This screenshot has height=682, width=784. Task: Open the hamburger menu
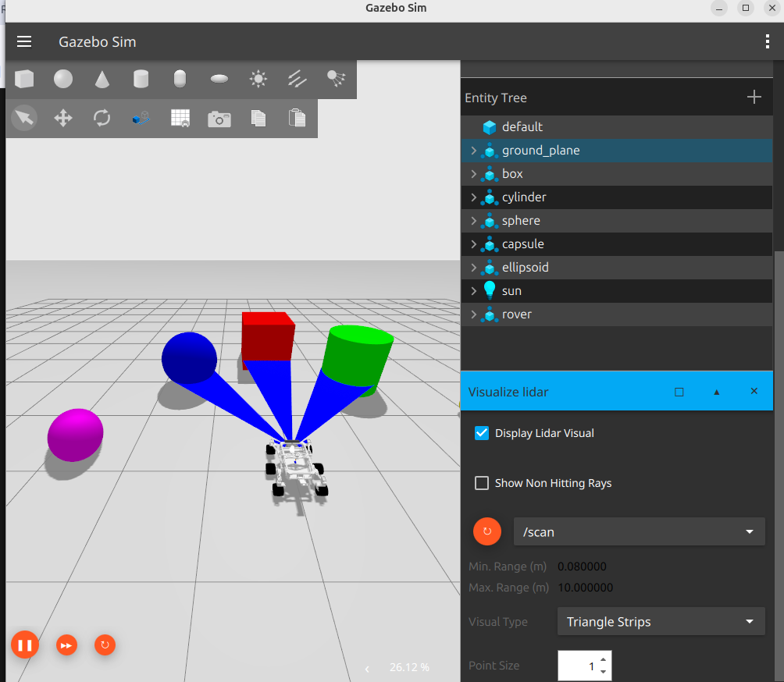click(x=24, y=42)
